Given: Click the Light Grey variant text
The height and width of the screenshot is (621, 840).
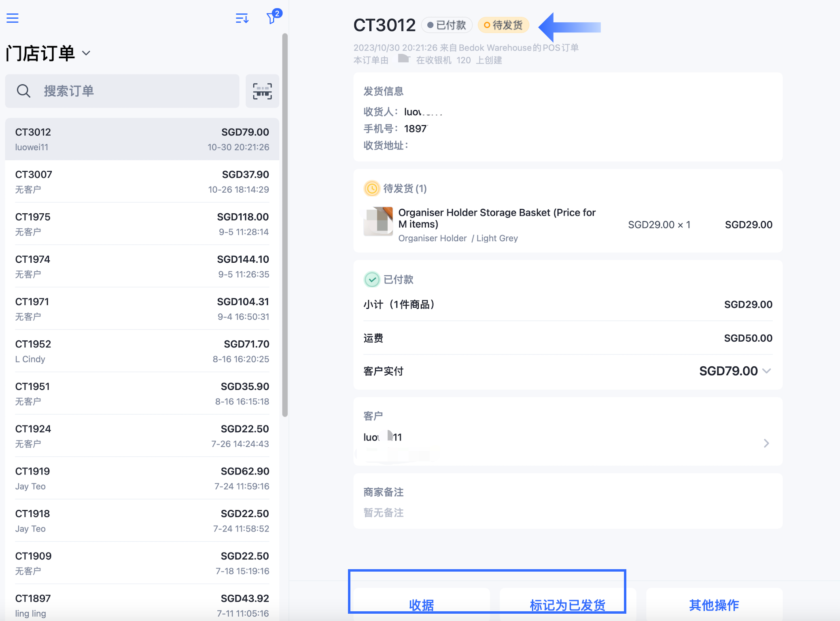Looking at the screenshot, I should pos(497,238).
